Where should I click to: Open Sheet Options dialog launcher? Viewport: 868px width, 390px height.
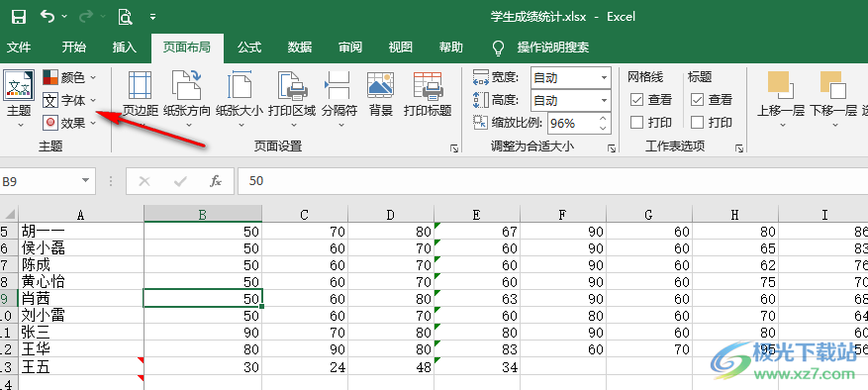click(x=739, y=147)
